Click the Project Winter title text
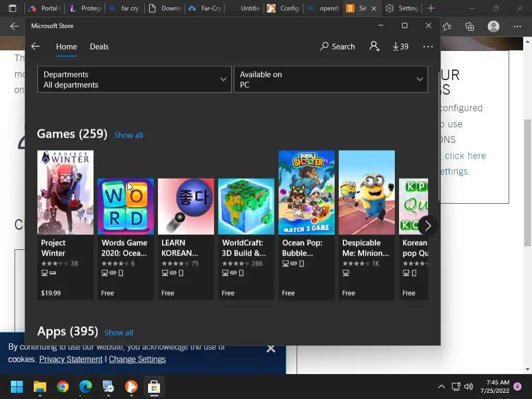The width and height of the screenshot is (532, 399). (x=54, y=248)
